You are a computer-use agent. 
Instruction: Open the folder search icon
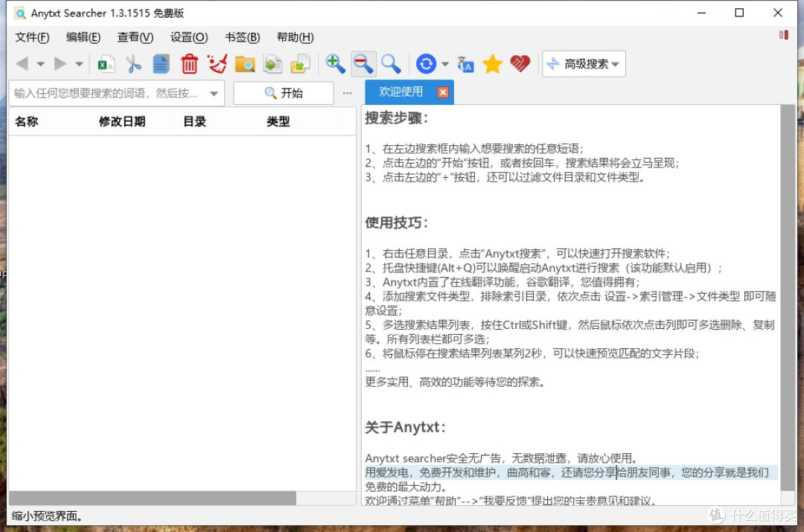[x=245, y=64]
